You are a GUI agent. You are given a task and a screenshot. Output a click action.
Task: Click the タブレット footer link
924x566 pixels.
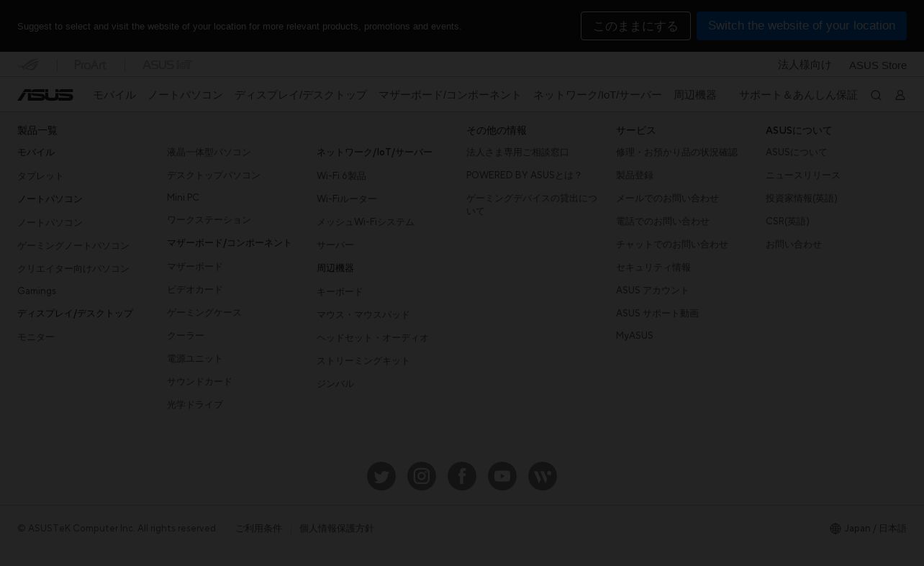coord(40,176)
